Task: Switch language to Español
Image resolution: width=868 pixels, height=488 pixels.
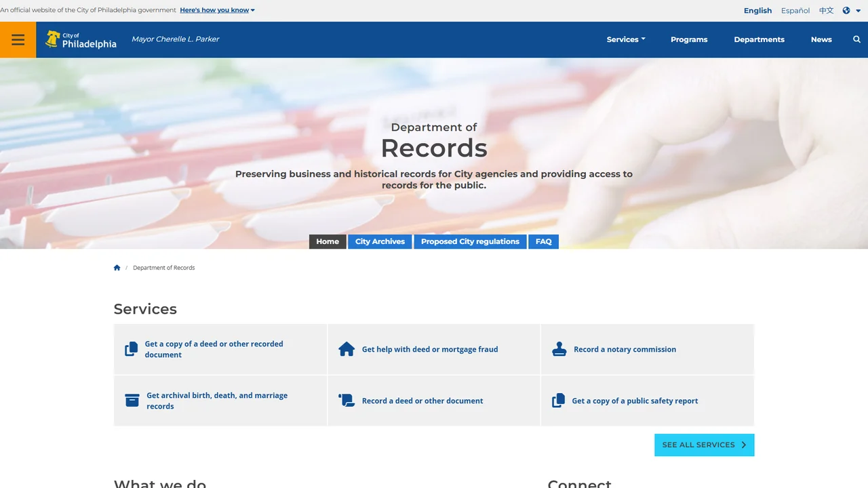Action: (795, 10)
